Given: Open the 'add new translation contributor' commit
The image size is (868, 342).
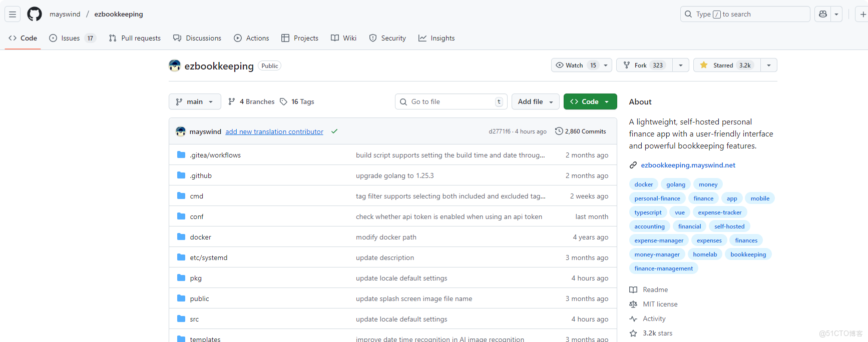Looking at the screenshot, I should point(274,131).
